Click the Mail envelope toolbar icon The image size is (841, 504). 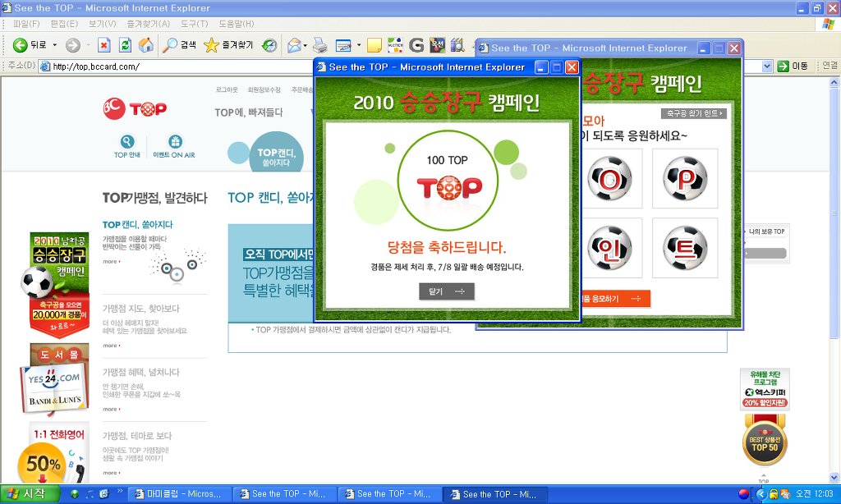pyautogui.click(x=294, y=46)
